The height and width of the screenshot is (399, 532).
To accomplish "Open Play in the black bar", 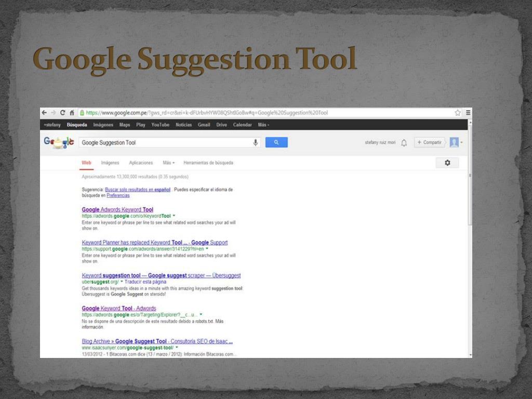I will (x=141, y=125).
